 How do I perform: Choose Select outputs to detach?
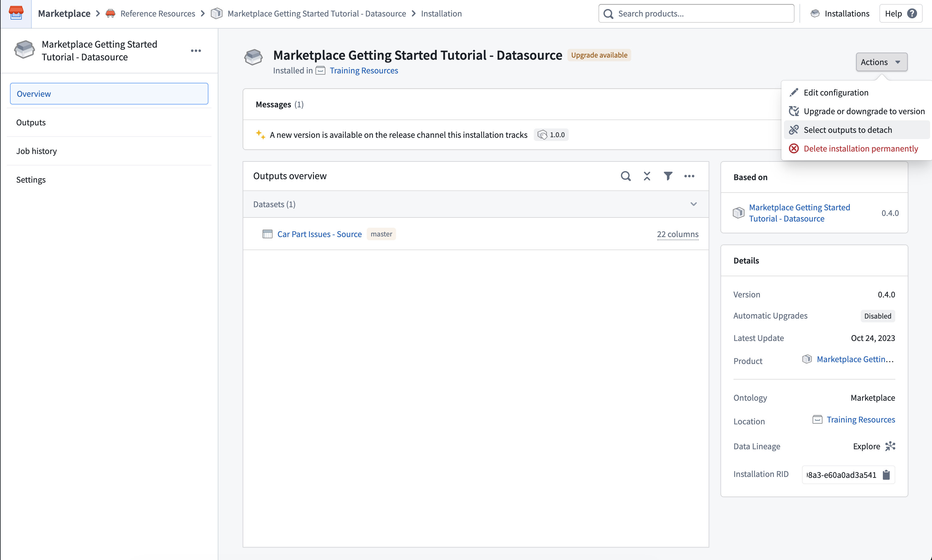pyautogui.click(x=856, y=130)
